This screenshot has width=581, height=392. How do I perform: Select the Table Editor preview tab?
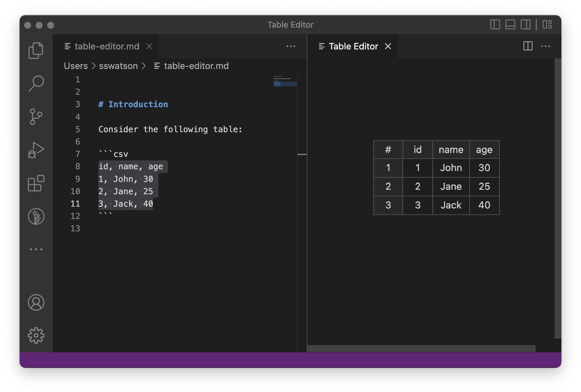pos(353,46)
